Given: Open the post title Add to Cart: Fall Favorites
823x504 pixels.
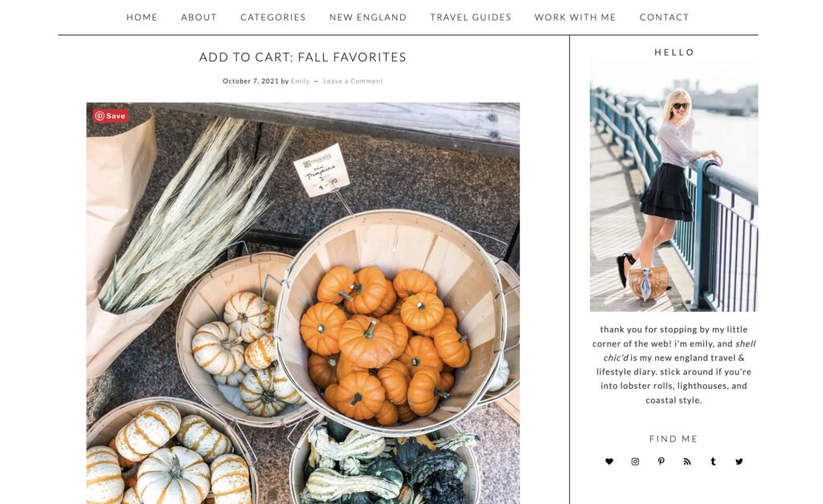Looking at the screenshot, I should coord(303,57).
